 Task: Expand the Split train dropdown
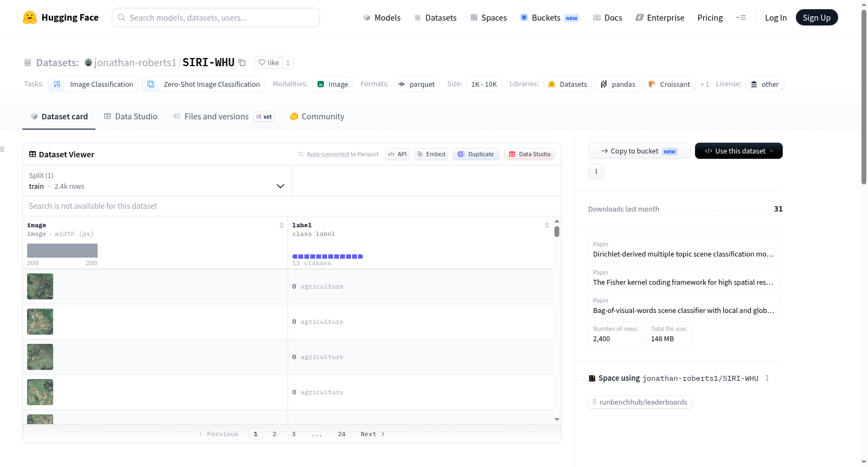[157, 181]
